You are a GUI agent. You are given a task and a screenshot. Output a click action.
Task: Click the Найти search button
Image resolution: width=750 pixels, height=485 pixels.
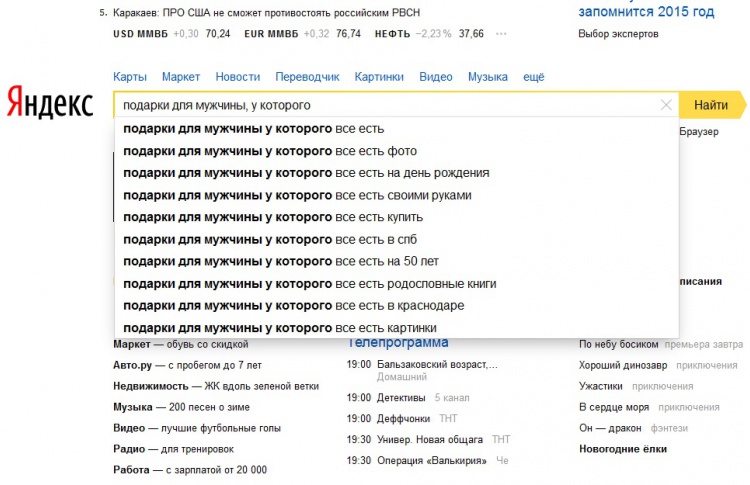coord(712,105)
